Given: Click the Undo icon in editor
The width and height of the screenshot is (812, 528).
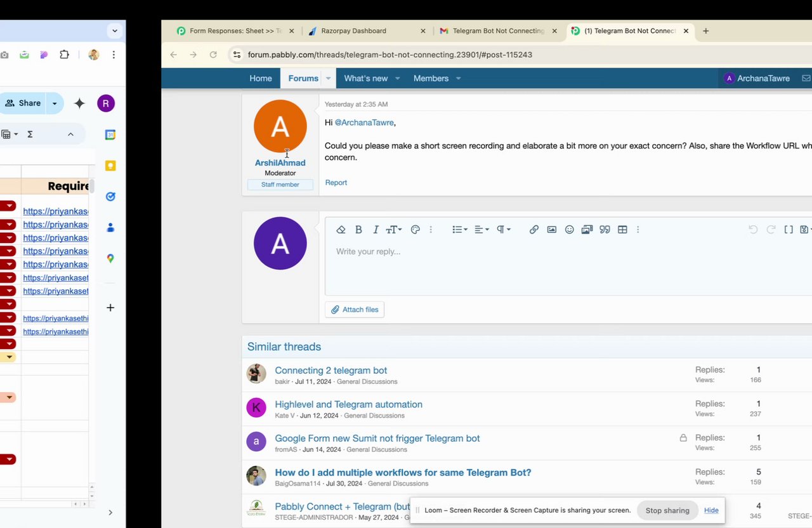Looking at the screenshot, I should click(753, 230).
